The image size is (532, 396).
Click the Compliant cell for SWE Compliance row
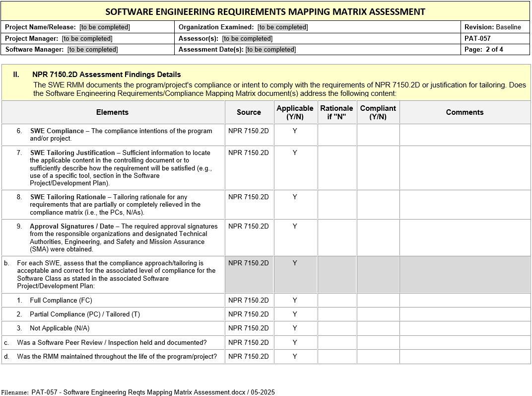click(378, 135)
